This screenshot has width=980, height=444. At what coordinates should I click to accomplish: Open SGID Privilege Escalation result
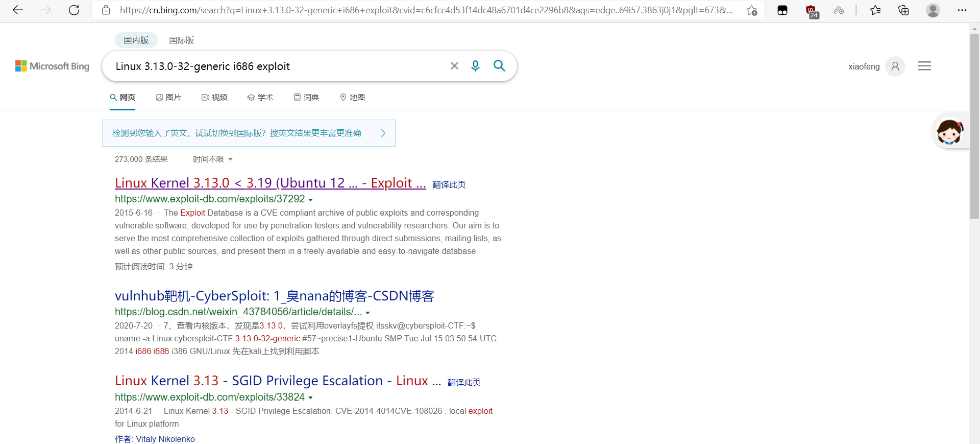pyautogui.click(x=278, y=381)
